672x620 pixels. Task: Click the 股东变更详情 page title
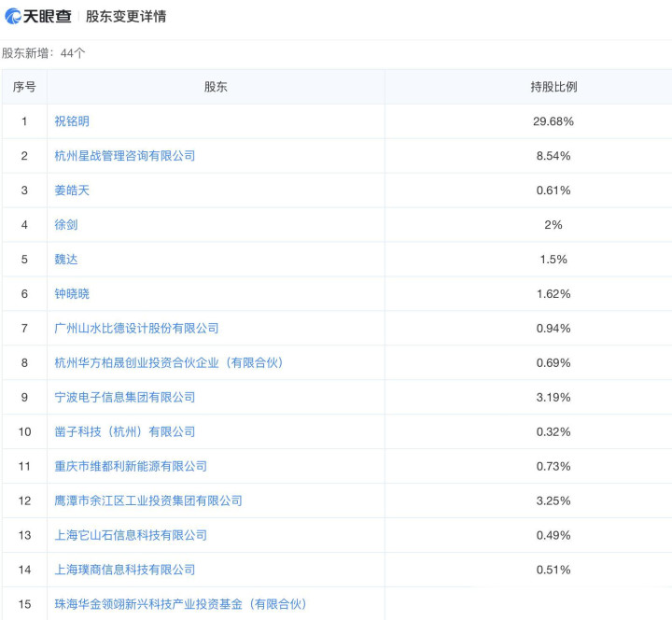click(126, 16)
